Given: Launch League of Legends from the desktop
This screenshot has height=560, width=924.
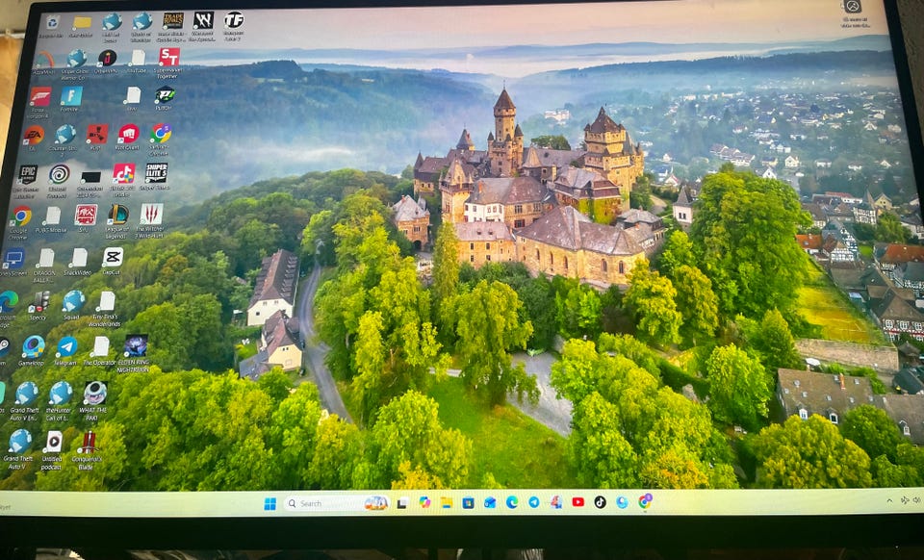Looking at the screenshot, I should (x=117, y=215).
